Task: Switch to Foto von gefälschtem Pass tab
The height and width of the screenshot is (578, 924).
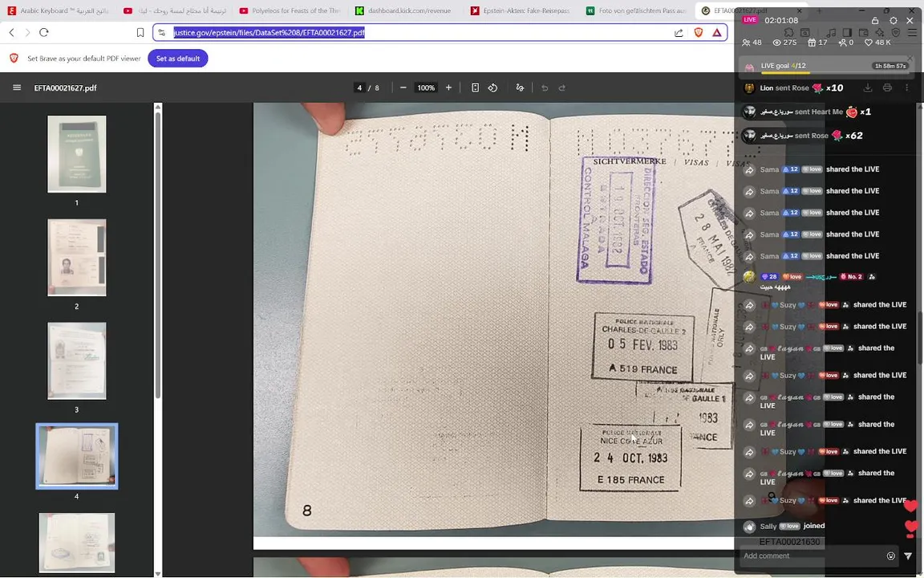Action: (636, 10)
